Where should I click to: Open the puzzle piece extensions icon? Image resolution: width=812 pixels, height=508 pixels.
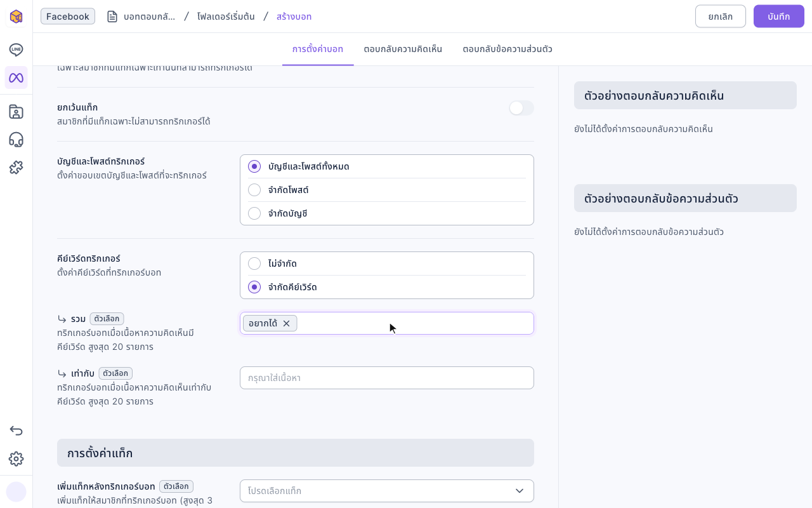coord(16,168)
